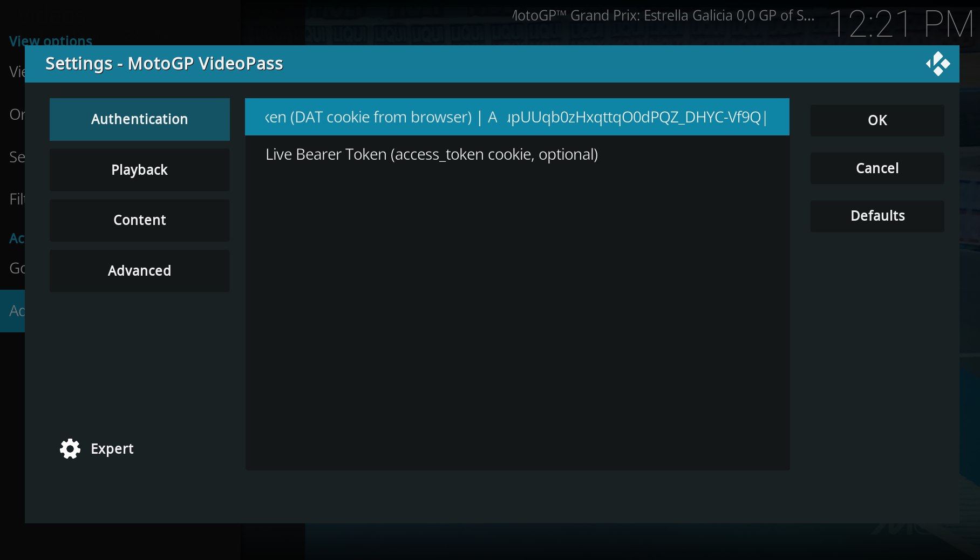Screen dimensions: 980x560
Task: Click the View options heading behind the dialog
Action: coord(51,40)
